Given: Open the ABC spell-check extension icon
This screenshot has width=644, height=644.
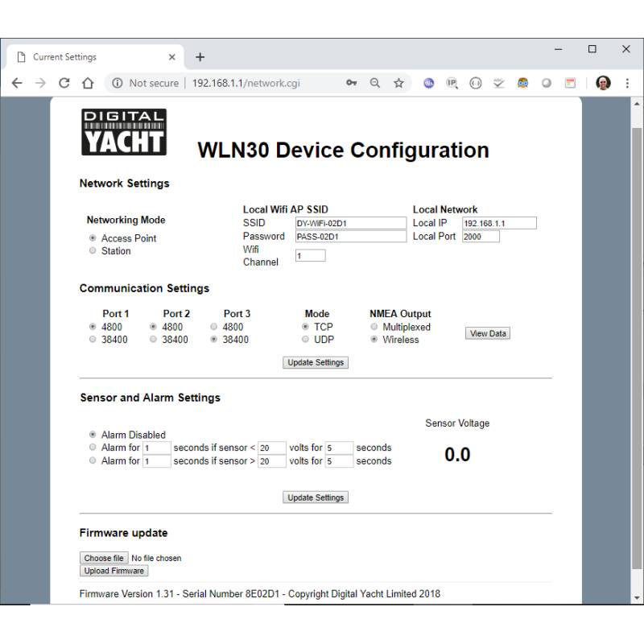Looking at the screenshot, I should click(x=499, y=83).
